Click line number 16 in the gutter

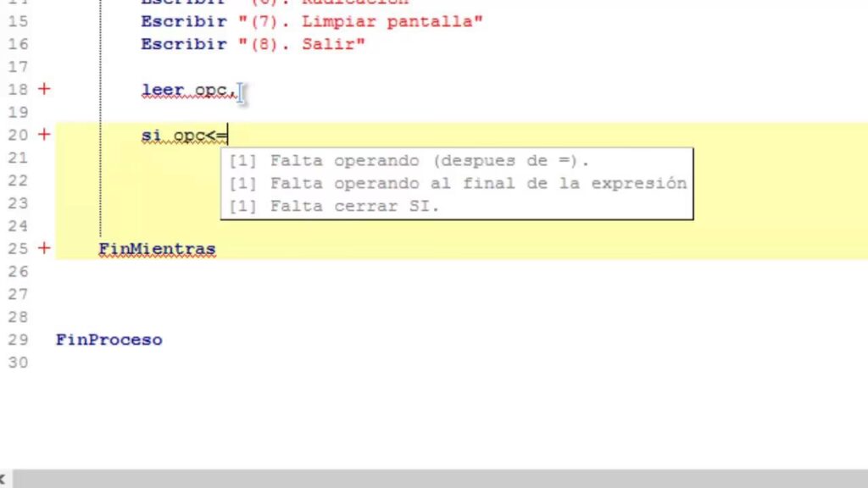[x=17, y=44]
